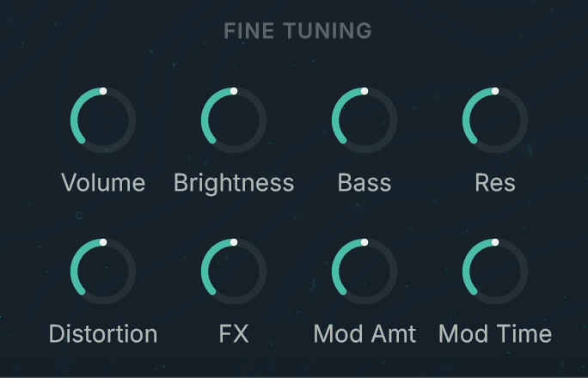Viewport: 588px width, 378px height.
Task: Click the white handle dot on Volume knob
Action: pyautogui.click(x=103, y=90)
